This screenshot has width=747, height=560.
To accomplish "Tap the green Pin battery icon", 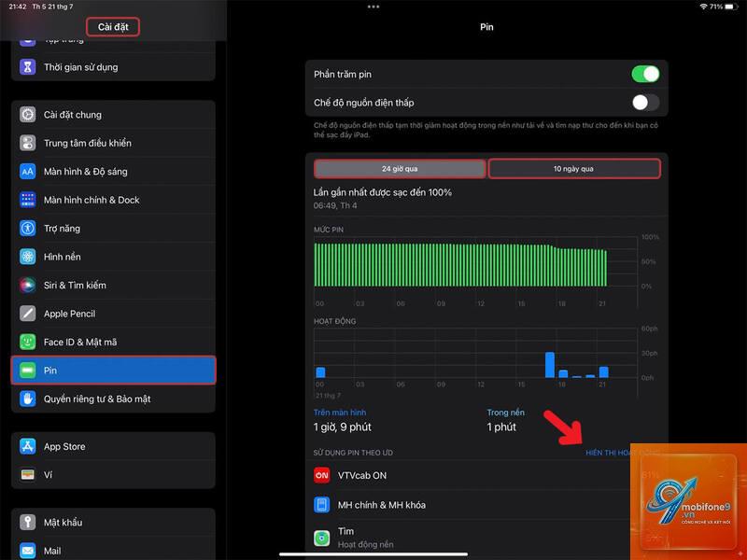I will (28, 370).
